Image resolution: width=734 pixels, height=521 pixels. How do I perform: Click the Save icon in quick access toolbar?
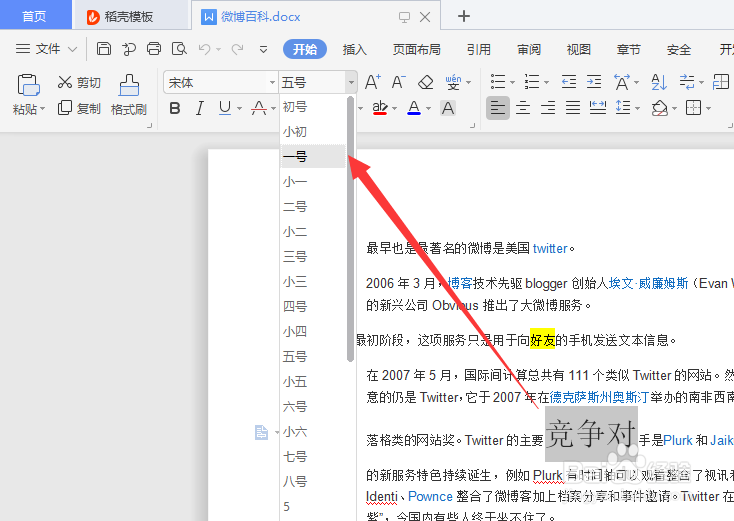point(103,49)
